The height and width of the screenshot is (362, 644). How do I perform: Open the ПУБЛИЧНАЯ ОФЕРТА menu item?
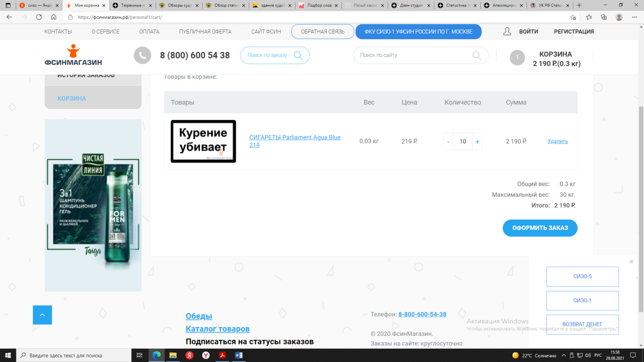206,32
